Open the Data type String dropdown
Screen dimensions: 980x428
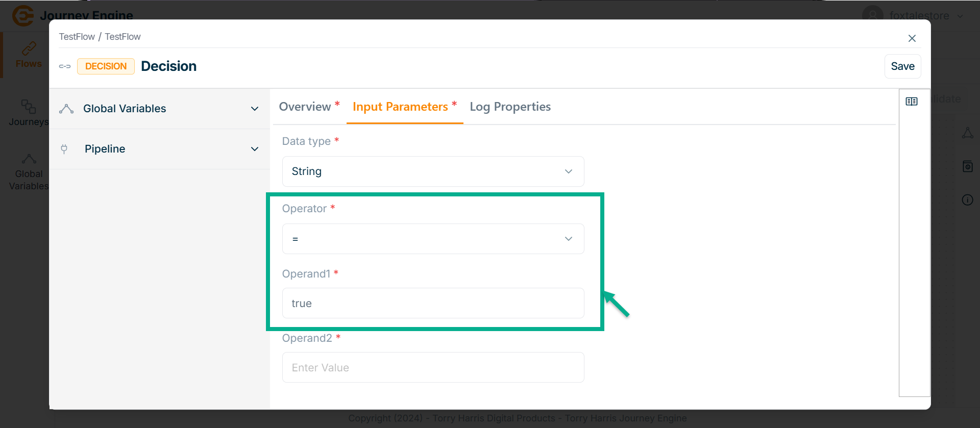433,171
